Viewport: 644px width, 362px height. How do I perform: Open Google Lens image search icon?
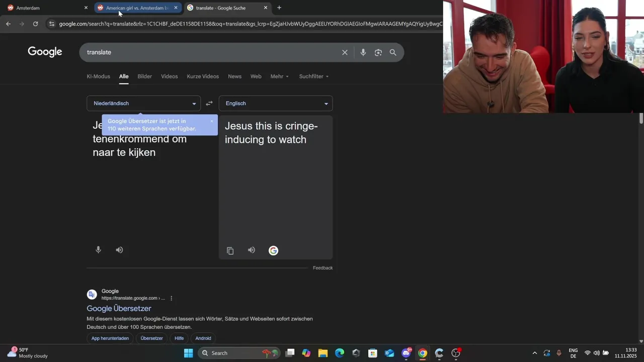point(378,52)
